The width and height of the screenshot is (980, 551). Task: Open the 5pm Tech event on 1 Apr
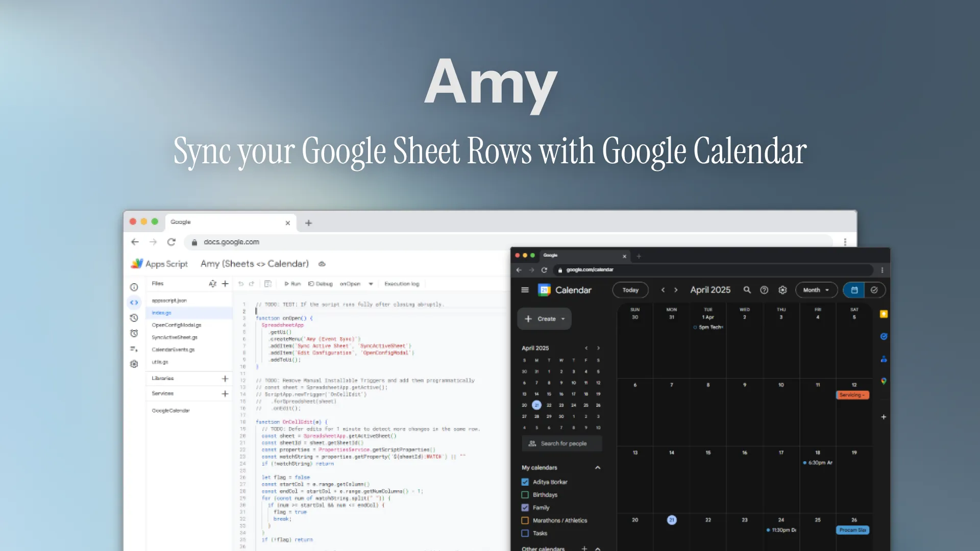[708, 327]
